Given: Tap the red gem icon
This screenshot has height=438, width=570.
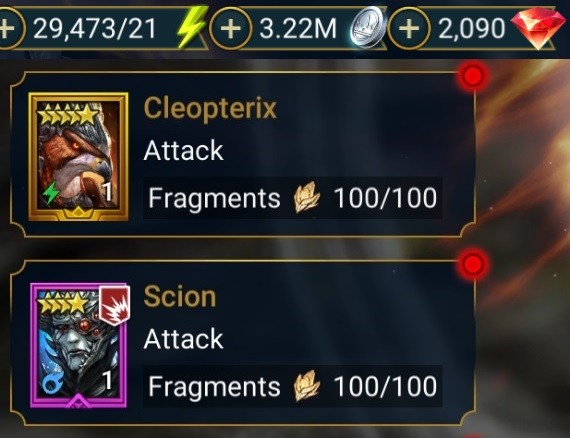Looking at the screenshot, I should click(x=534, y=28).
